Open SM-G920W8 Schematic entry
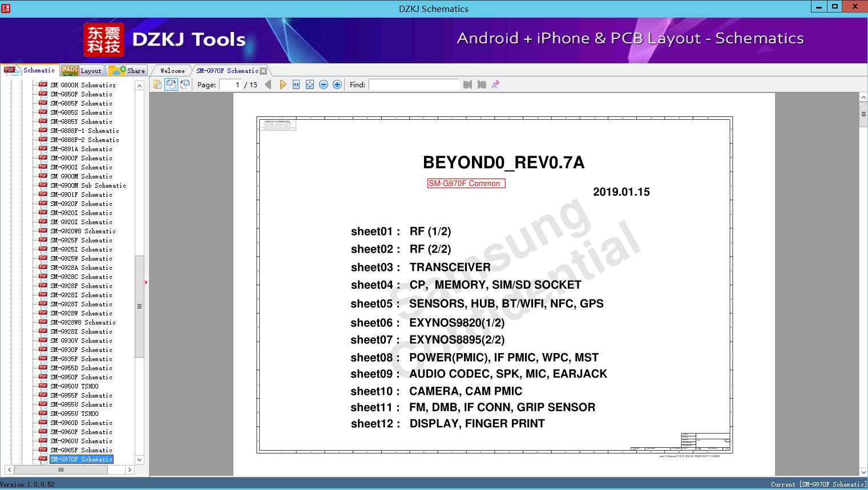The height and width of the screenshot is (490, 868). tap(83, 231)
